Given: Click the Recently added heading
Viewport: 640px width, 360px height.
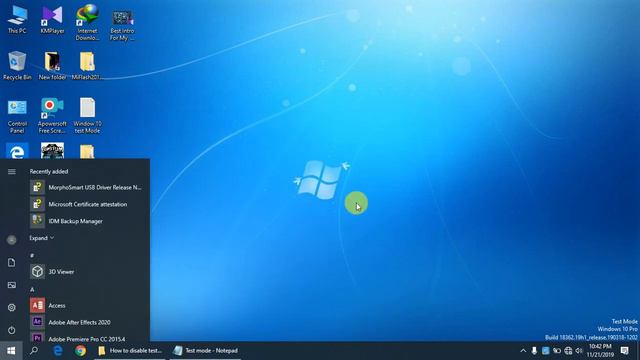Looking at the screenshot, I should point(49,171).
